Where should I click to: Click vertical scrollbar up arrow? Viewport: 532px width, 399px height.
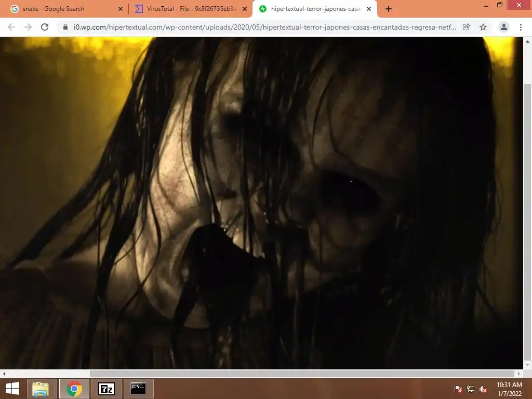pos(528,42)
